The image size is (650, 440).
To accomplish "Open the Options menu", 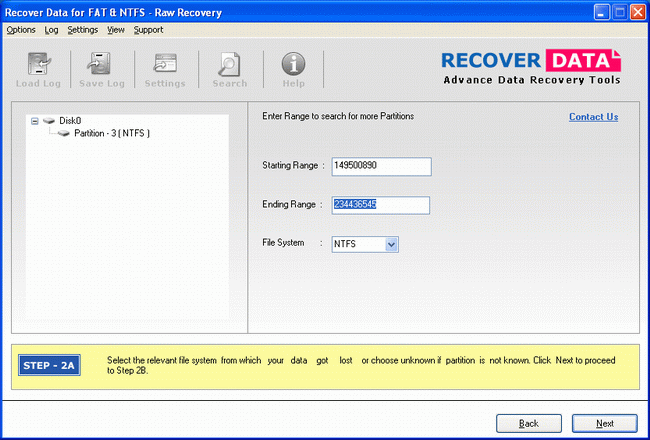I will [x=20, y=30].
